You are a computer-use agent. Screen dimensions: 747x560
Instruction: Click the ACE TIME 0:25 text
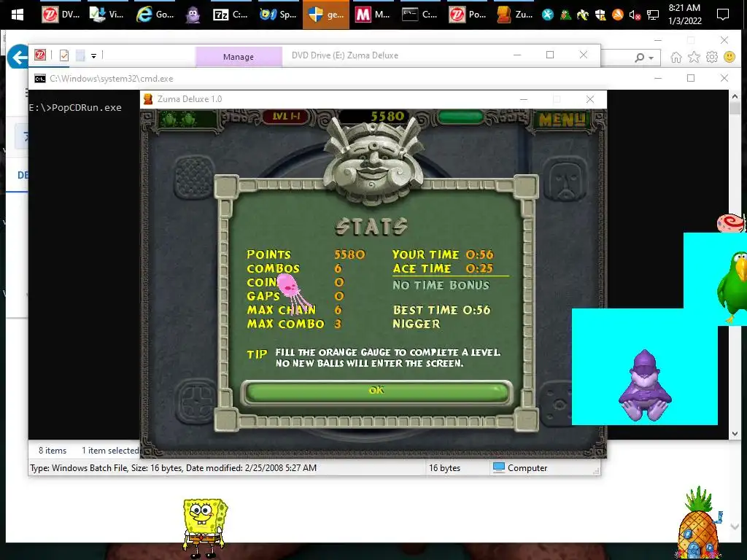443,268
